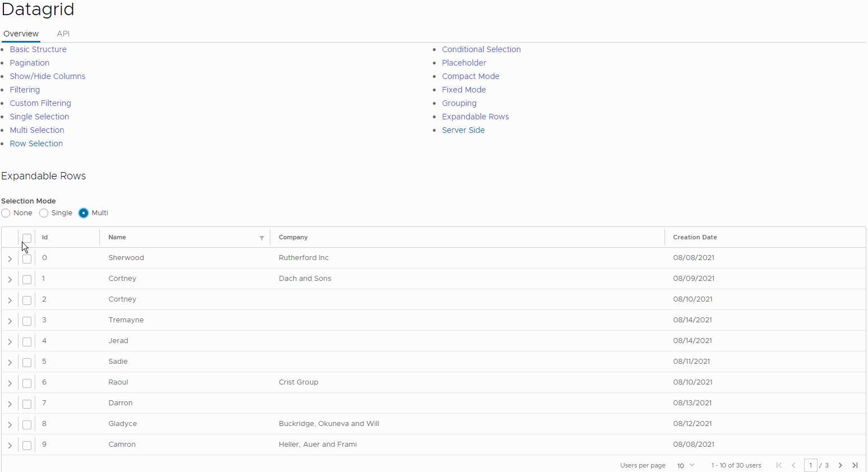Image resolution: width=868 pixels, height=472 pixels.
Task: Select the Single selection mode radio button
Action: [x=43, y=213]
